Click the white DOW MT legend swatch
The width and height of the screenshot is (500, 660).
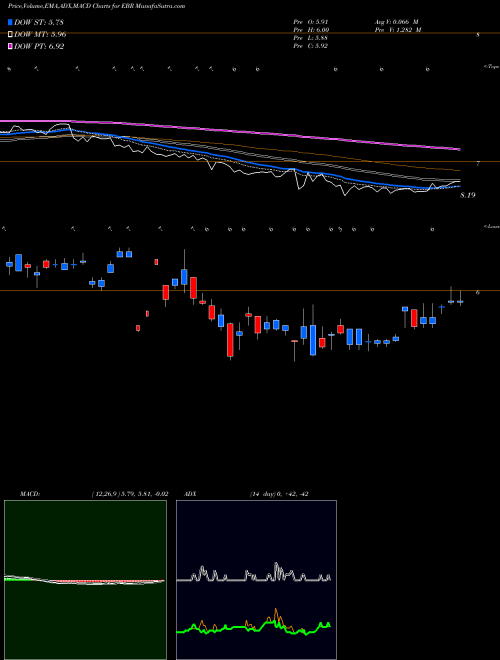click(x=10, y=35)
